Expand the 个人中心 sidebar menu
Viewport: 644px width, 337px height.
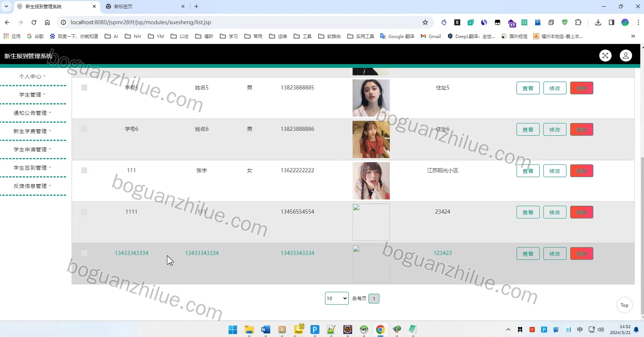[32, 76]
